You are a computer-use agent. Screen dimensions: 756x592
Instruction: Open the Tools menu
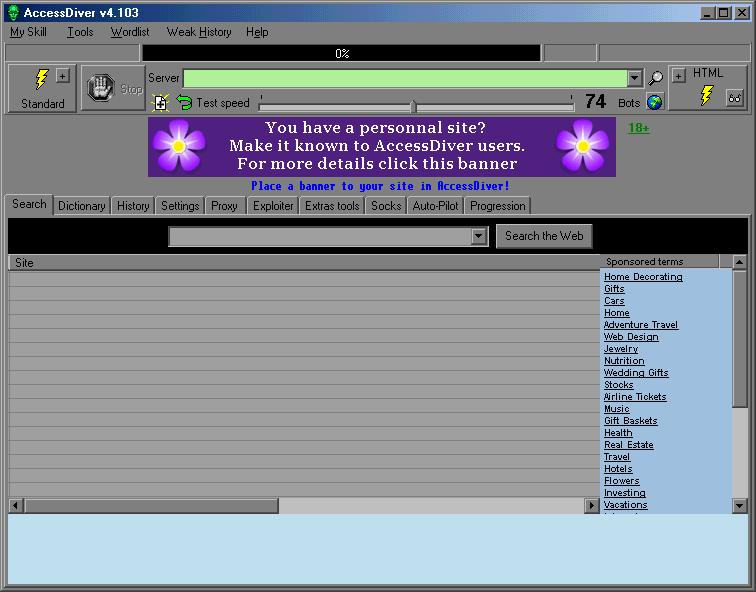(80, 32)
